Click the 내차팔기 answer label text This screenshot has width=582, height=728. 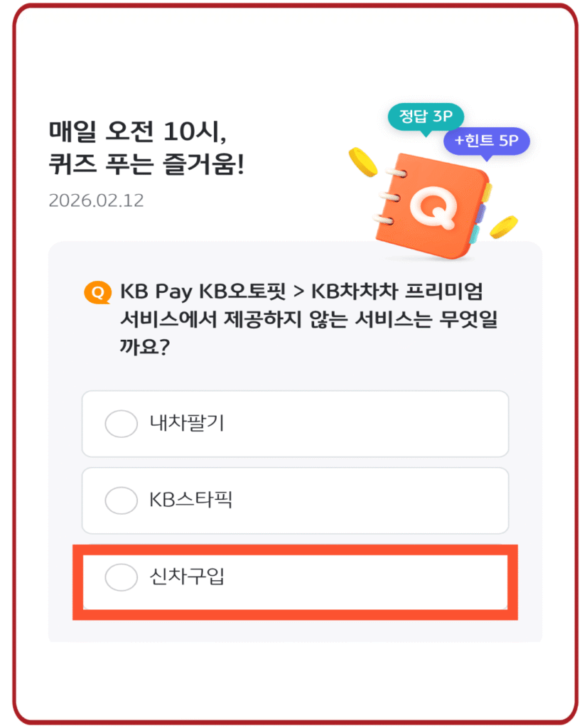tap(187, 423)
